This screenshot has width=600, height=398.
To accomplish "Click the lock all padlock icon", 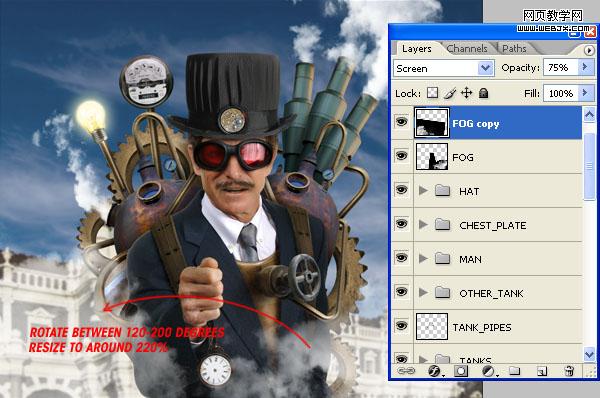I will coord(484,93).
